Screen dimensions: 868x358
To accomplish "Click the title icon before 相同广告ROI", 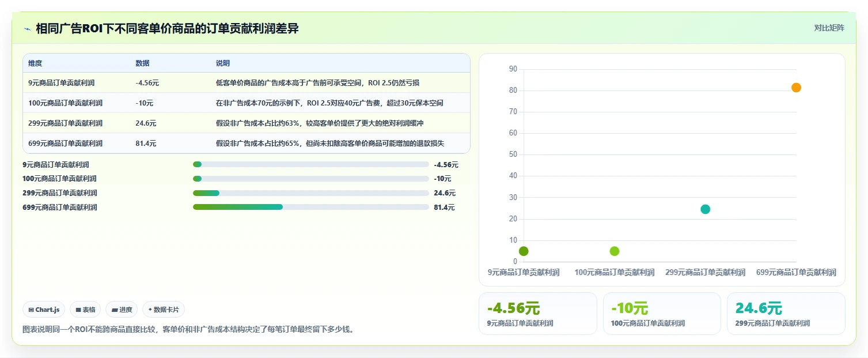I will pyautogui.click(x=27, y=29).
